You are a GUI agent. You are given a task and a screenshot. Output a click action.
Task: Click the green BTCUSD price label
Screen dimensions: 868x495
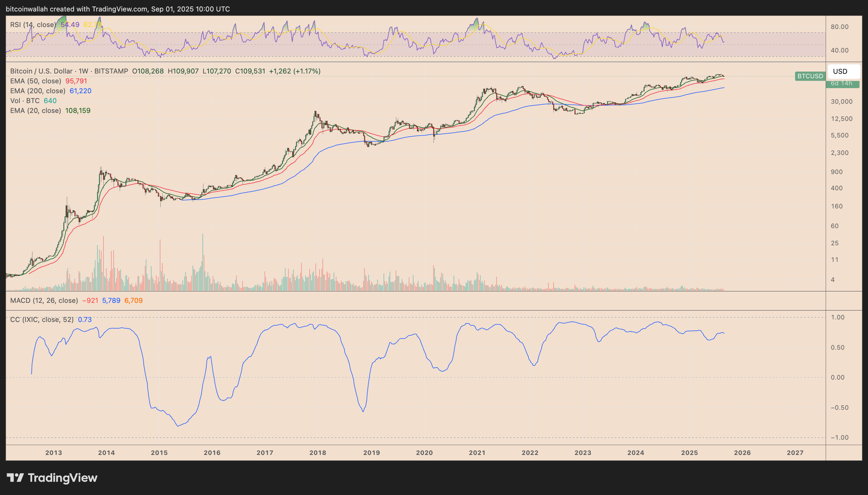click(810, 76)
